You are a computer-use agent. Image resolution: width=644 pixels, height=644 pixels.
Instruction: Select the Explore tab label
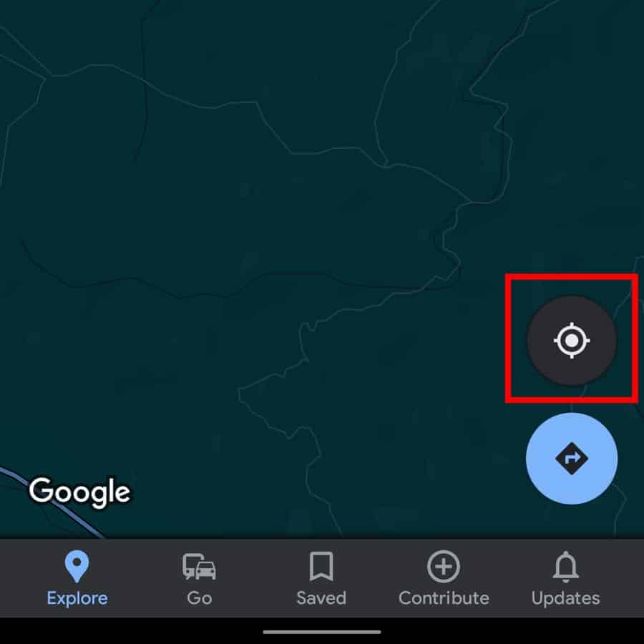pos(77,598)
